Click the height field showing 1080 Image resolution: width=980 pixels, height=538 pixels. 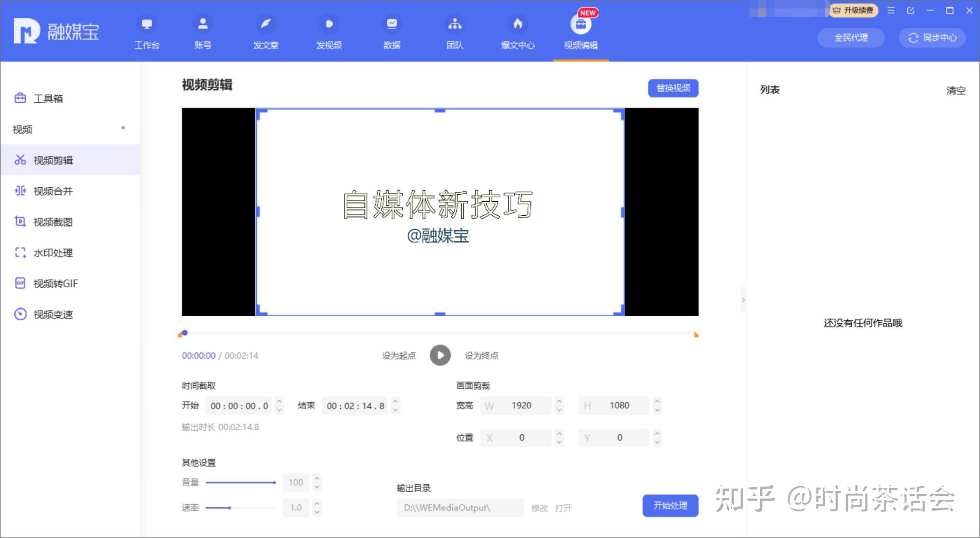point(614,405)
